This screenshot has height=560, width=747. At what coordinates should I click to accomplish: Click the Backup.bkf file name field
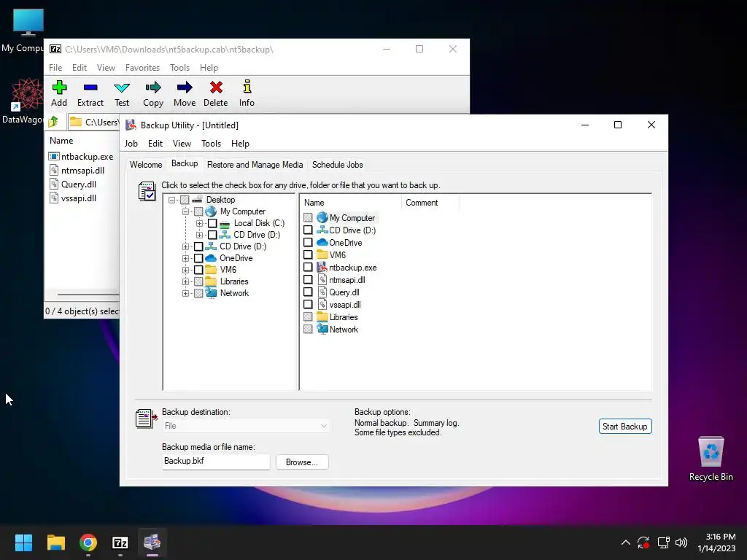[x=216, y=461]
